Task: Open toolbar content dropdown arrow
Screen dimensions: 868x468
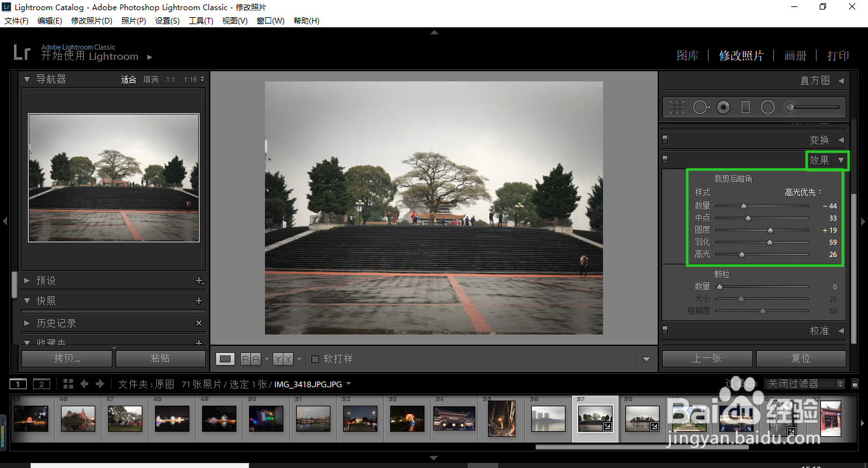Action: click(646, 359)
